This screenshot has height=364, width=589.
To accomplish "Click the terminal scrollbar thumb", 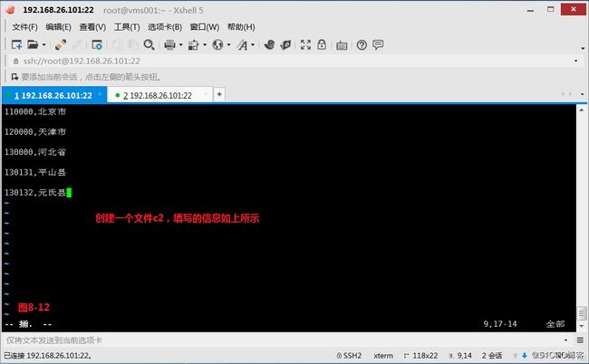I will click(582, 313).
